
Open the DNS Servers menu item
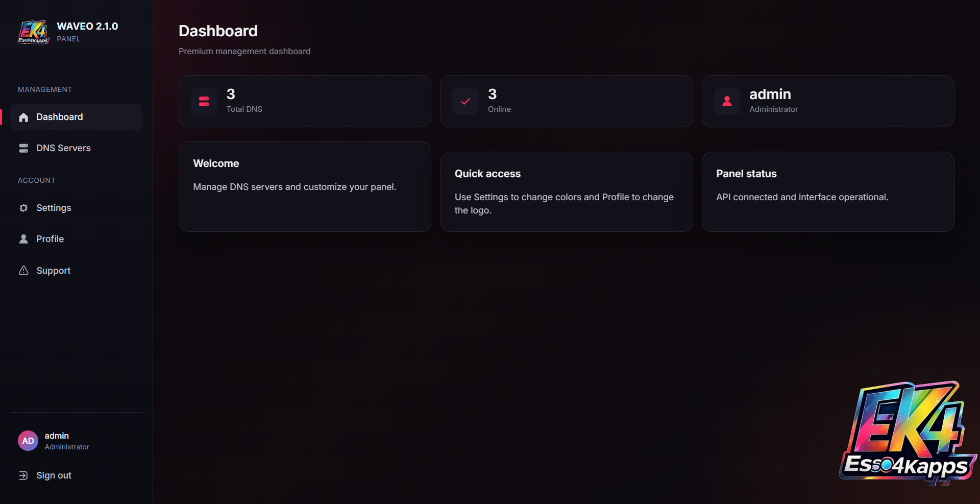click(x=76, y=148)
